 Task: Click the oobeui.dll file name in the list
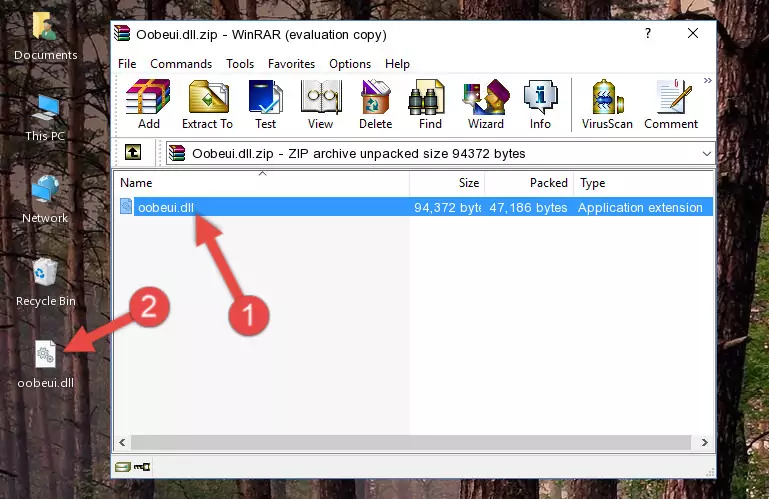coord(166,208)
